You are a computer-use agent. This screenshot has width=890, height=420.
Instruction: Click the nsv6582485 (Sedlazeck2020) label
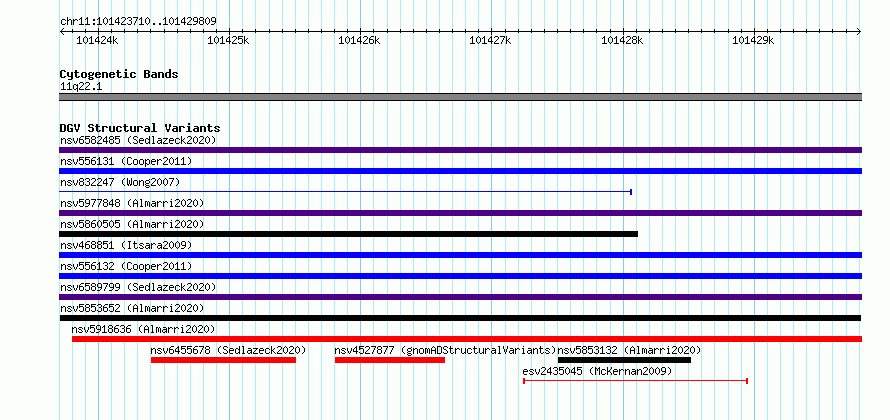(138, 140)
